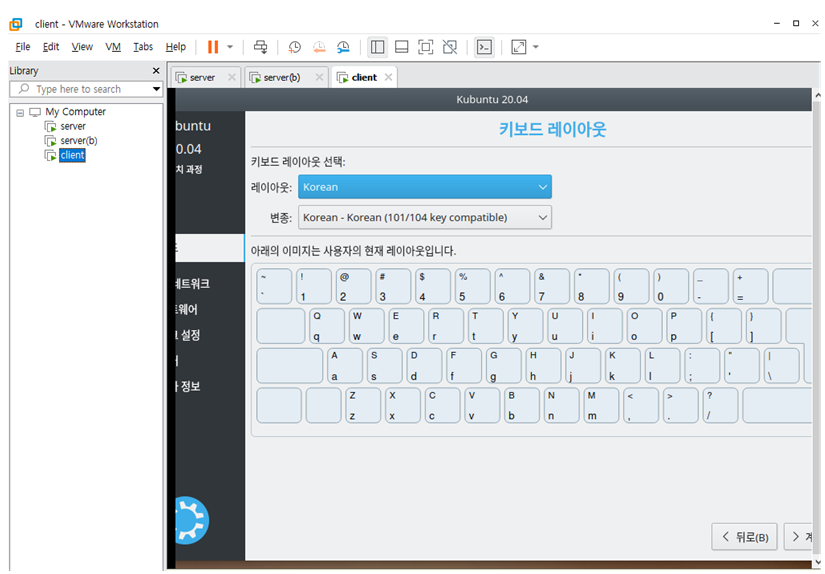Click the Kubuntu 20.04 title bar text
The height and width of the screenshot is (574, 825).
492,99
